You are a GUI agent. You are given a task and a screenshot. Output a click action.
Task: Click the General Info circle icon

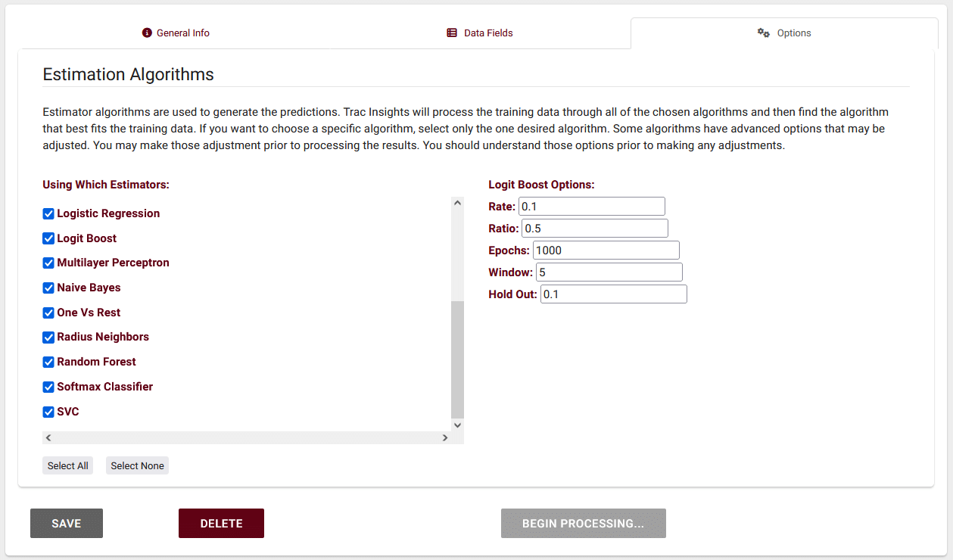pos(147,33)
